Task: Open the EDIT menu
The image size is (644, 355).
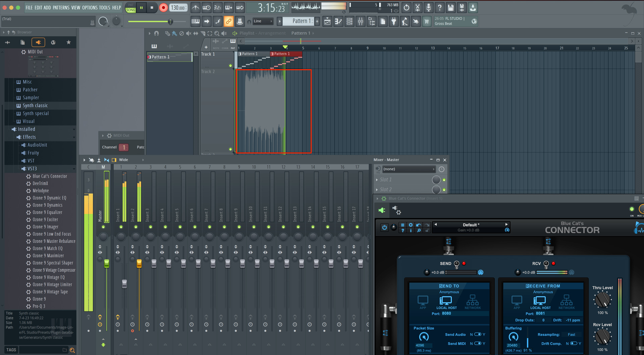Action: [x=38, y=7]
